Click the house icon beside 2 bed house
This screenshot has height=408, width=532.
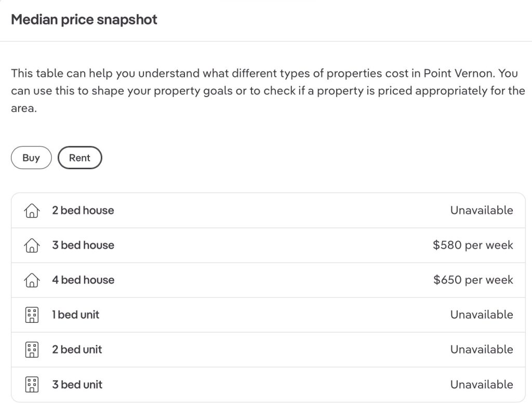pyautogui.click(x=32, y=211)
